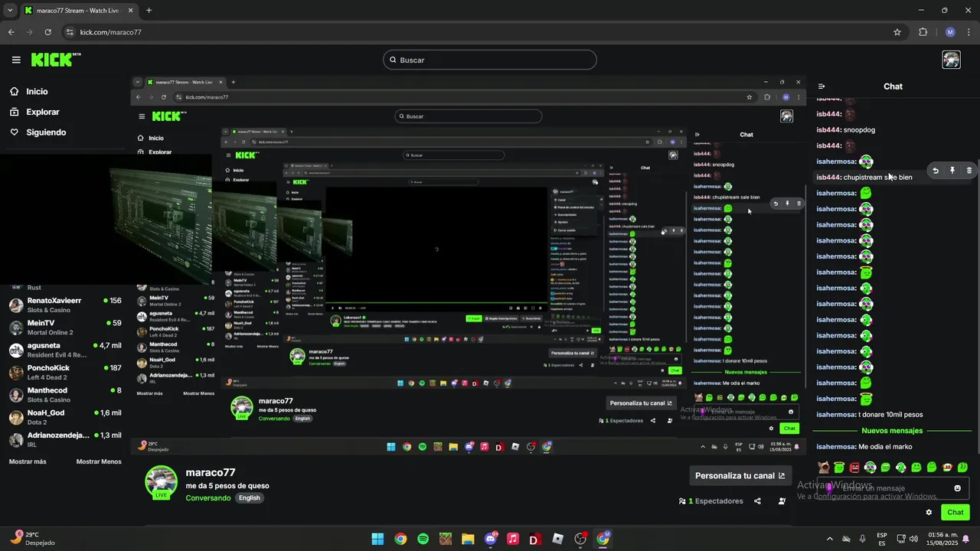Collapse the chat panel with the arrow icon
The width and height of the screenshot is (980, 551).
click(x=822, y=86)
